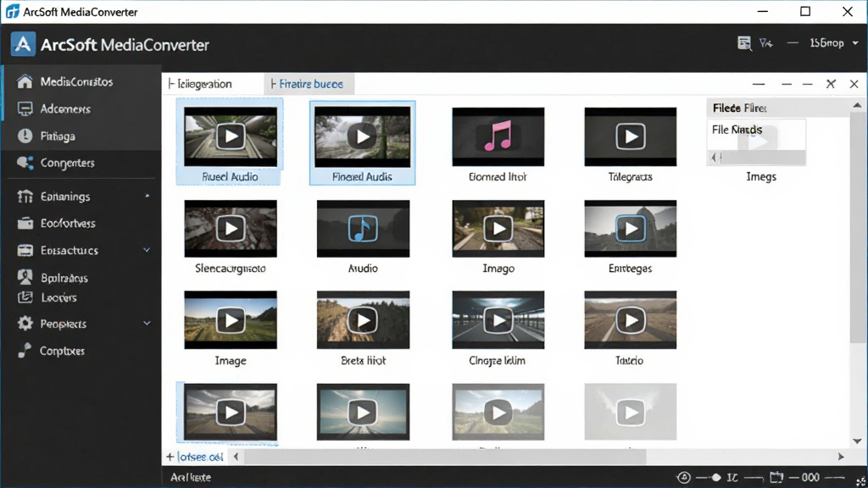Click the Filede Filre panel header
This screenshot has width=868, height=488.
coord(778,108)
